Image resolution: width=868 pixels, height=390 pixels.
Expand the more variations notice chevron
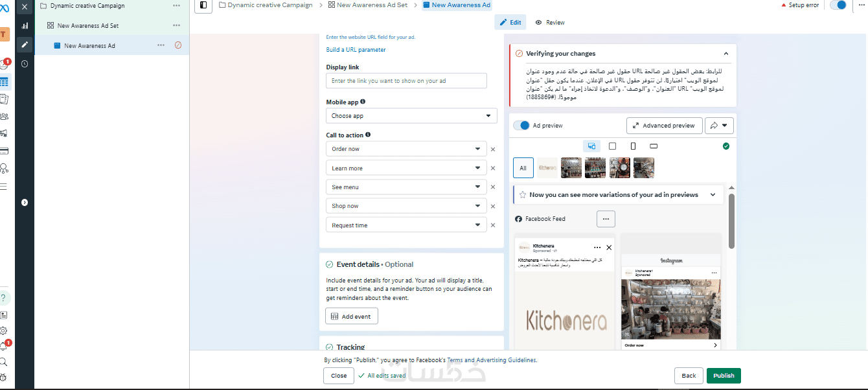713,194
